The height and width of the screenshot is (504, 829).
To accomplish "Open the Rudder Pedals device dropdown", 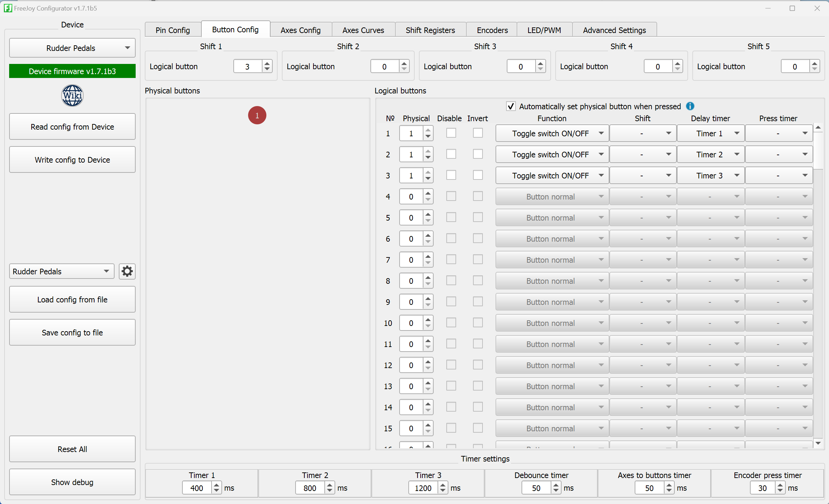I will point(72,48).
